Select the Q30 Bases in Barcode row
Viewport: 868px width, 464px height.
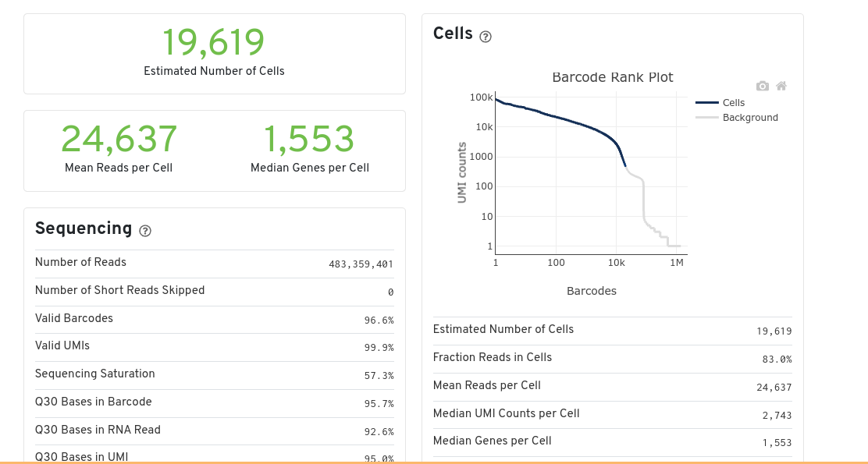[214, 403]
